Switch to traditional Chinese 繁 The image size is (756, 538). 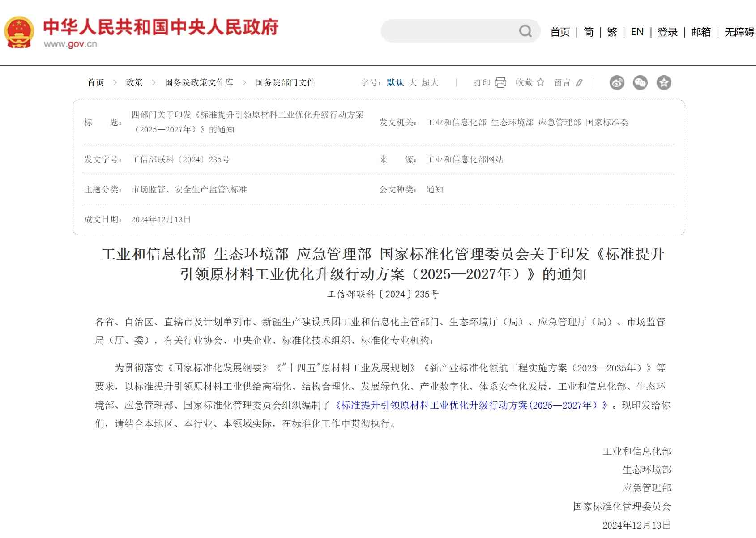(x=612, y=32)
